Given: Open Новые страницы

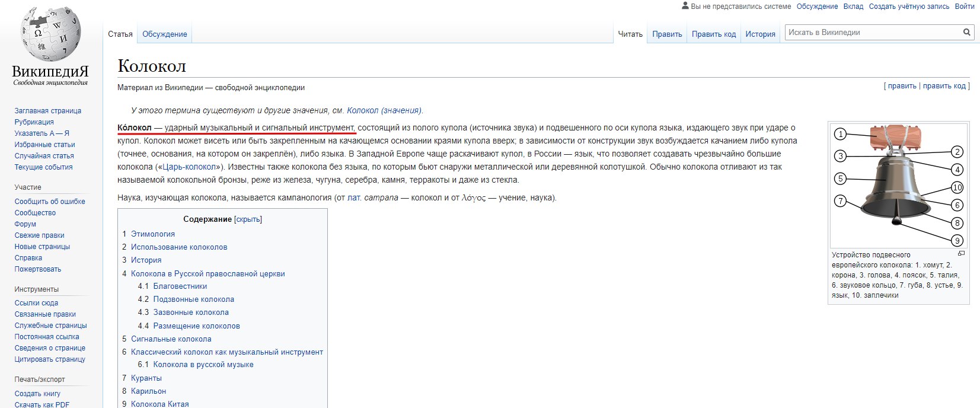Looking at the screenshot, I should pos(42,247).
